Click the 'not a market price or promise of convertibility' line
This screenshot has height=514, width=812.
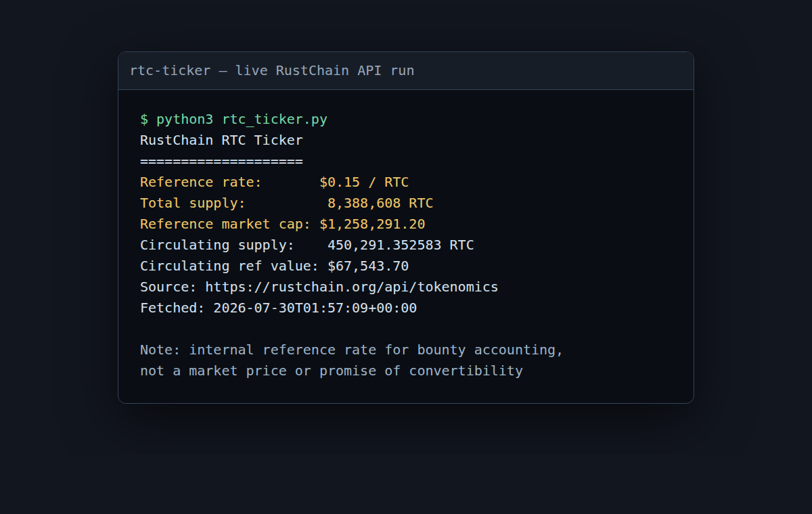click(332, 371)
